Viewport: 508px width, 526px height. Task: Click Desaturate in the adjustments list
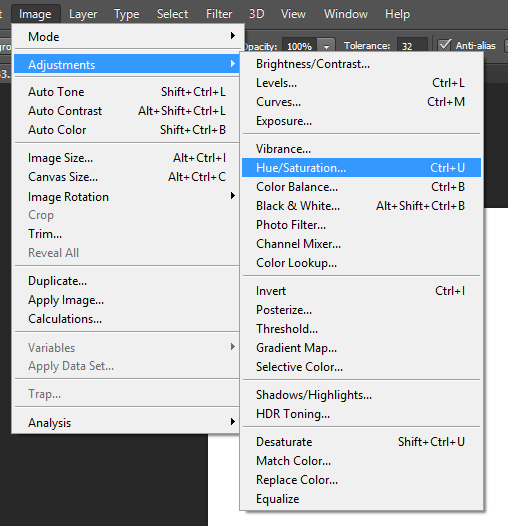[361, 442]
